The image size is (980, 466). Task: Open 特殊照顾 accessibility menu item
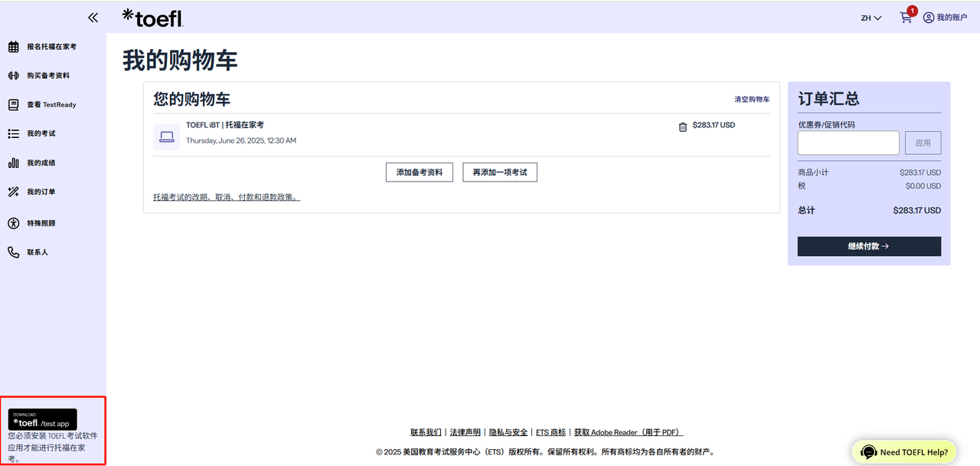click(41, 223)
